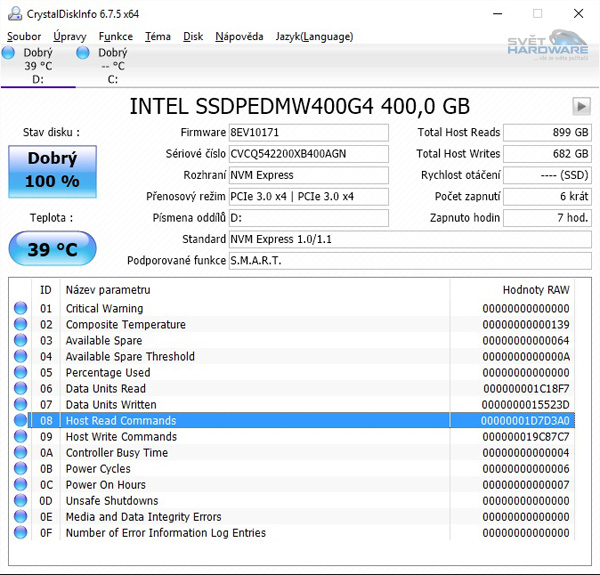Open the Disk menu
Viewport: 600px width, 575px height.
coord(193,37)
